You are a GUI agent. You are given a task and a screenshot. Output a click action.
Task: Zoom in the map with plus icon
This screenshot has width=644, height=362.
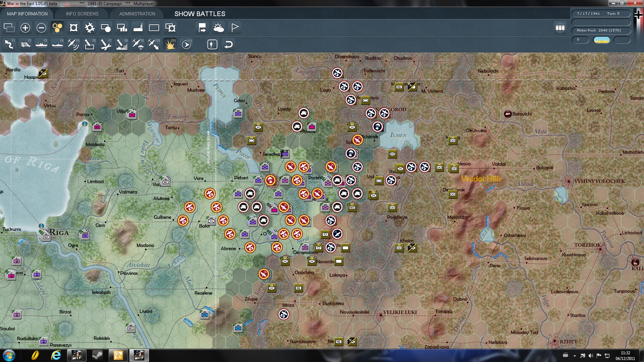(25, 27)
